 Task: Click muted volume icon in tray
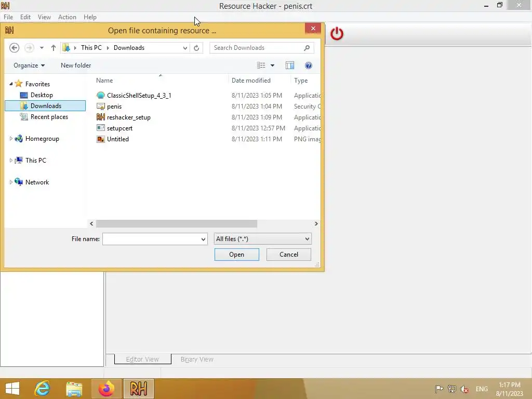pyautogui.click(x=464, y=389)
